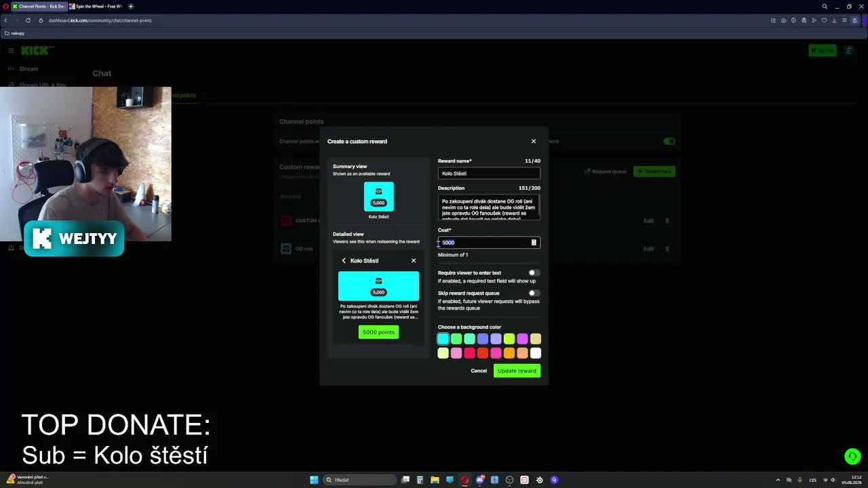Select the blue background color swatch

(x=483, y=339)
